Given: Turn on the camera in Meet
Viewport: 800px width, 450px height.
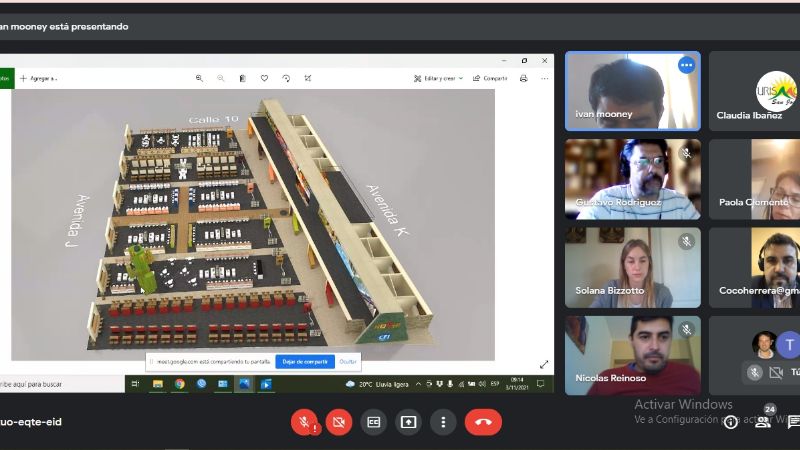Looking at the screenshot, I should click(x=339, y=422).
